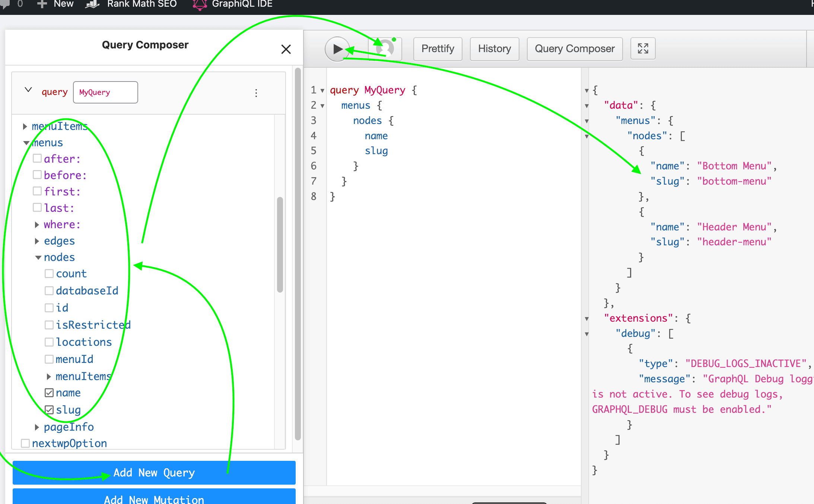The width and height of the screenshot is (814, 504).
Task: Click the GraphiQL IDE logo in admin bar
Action: pyautogui.click(x=200, y=4)
